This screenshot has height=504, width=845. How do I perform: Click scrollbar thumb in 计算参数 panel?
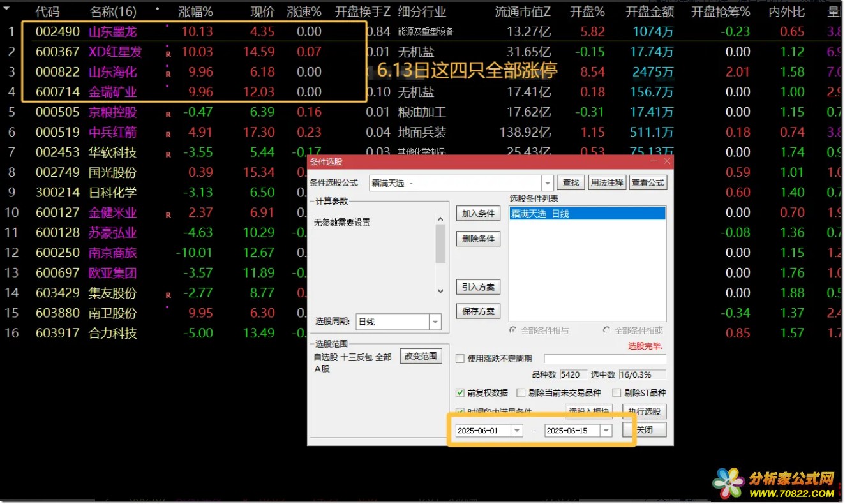(x=440, y=244)
